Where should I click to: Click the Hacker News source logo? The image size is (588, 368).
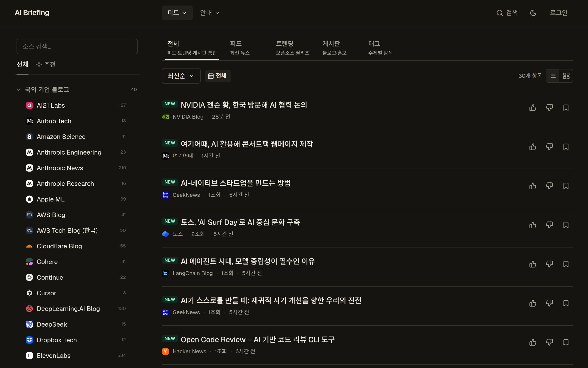(x=165, y=351)
